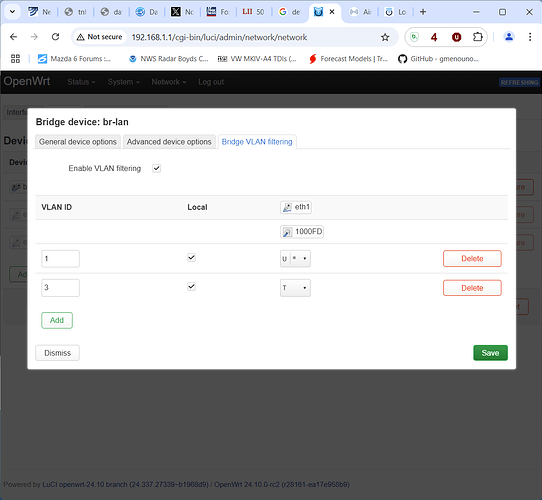Bookmark this page with the star icon
Viewport: 542px width, 500px height.
[385, 37]
